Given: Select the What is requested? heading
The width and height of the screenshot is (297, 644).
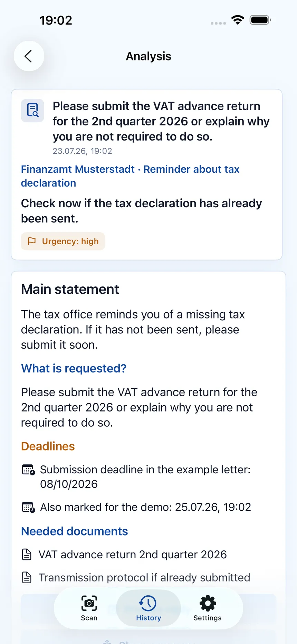Looking at the screenshot, I should click(x=74, y=369).
